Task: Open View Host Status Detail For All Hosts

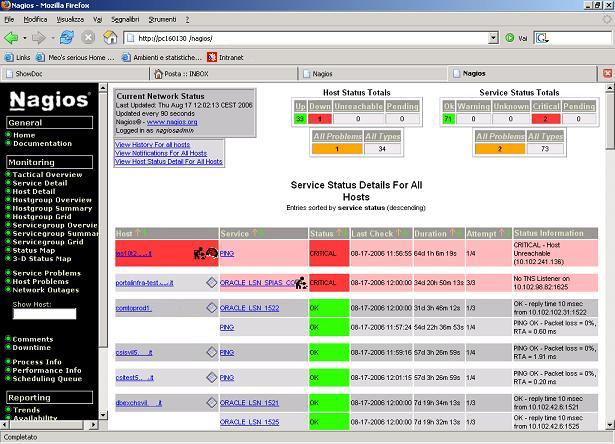Action: 169,161
